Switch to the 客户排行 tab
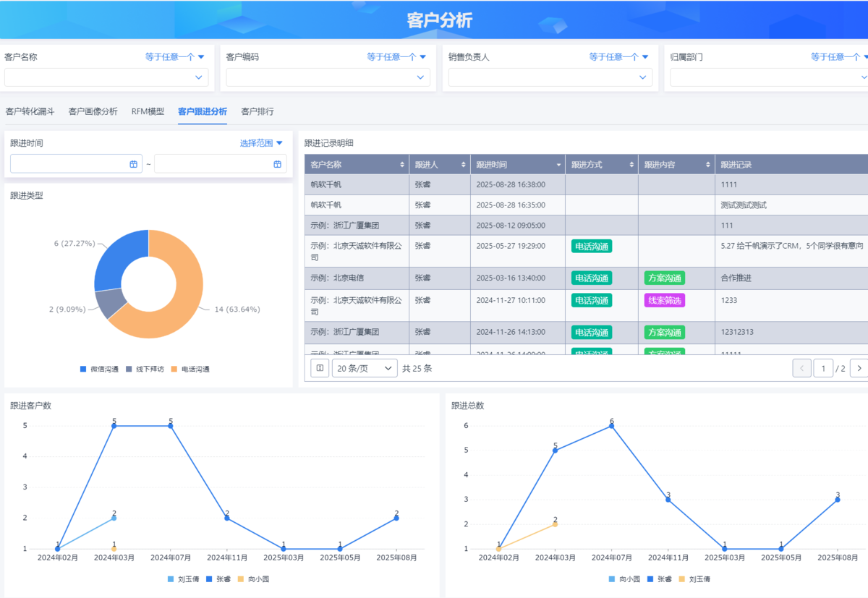868x598 pixels. coord(258,111)
